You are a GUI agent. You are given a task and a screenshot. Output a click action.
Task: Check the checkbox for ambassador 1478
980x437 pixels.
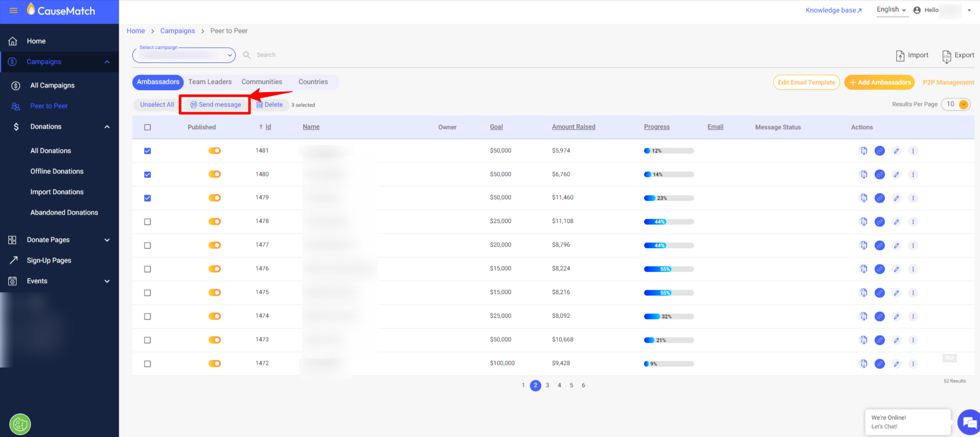[148, 222]
